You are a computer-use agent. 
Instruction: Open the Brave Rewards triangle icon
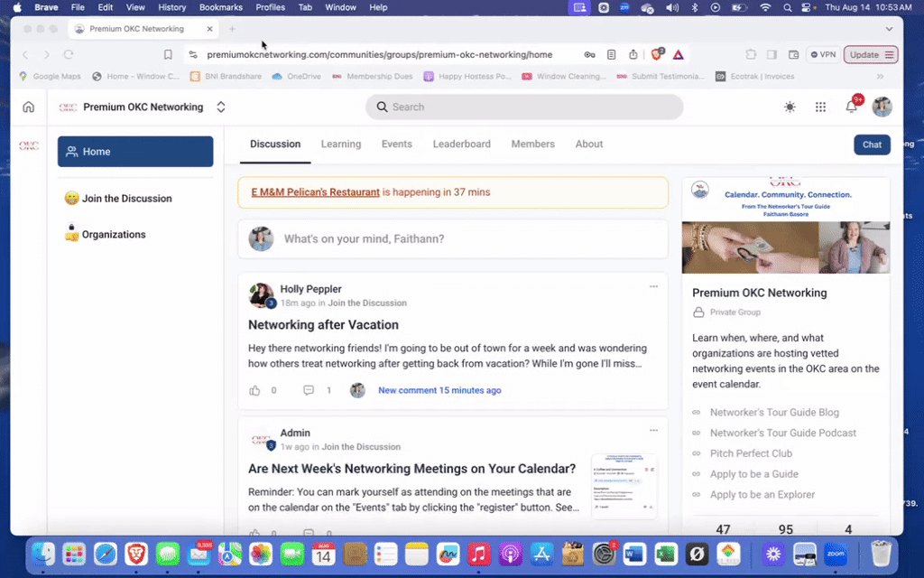(679, 54)
